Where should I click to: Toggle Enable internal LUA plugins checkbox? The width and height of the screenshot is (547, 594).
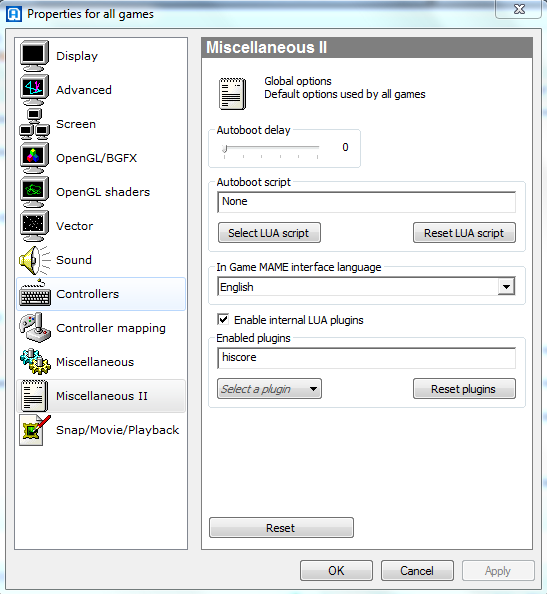pyautogui.click(x=223, y=319)
